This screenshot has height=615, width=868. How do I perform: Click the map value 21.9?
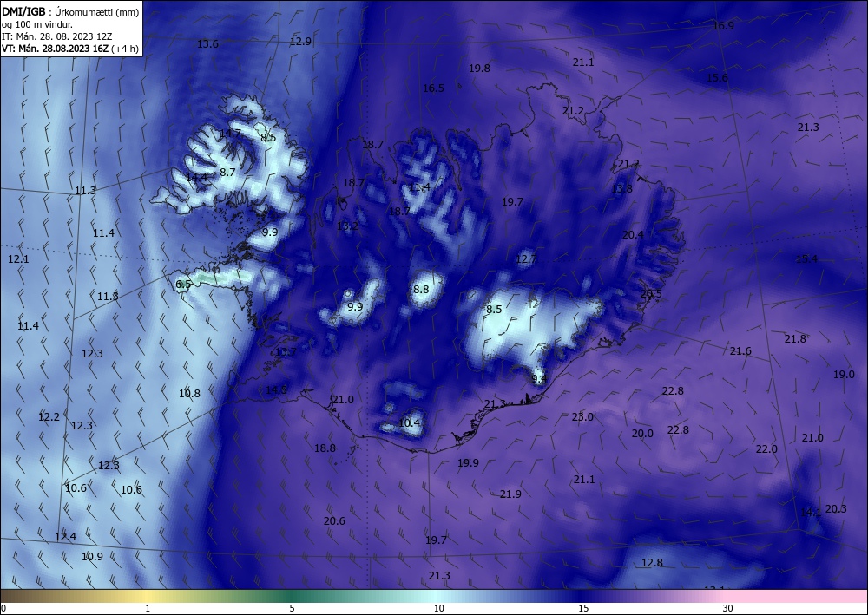510,494
